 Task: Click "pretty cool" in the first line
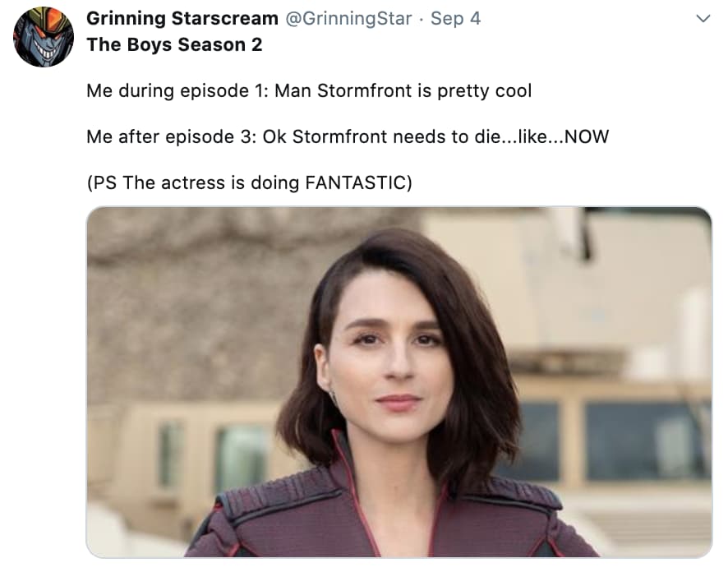pyautogui.click(x=484, y=90)
